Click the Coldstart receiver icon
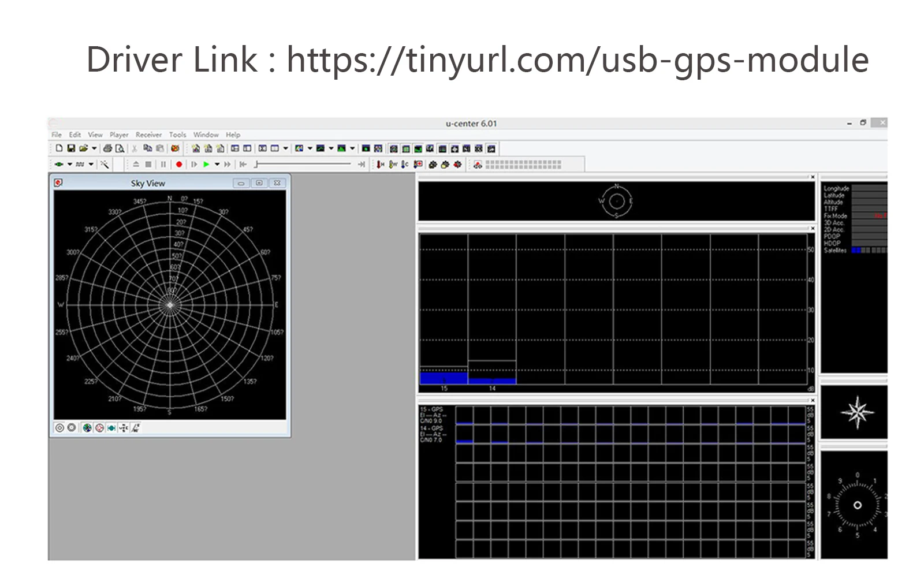This screenshot has height=578, width=924. [x=405, y=165]
